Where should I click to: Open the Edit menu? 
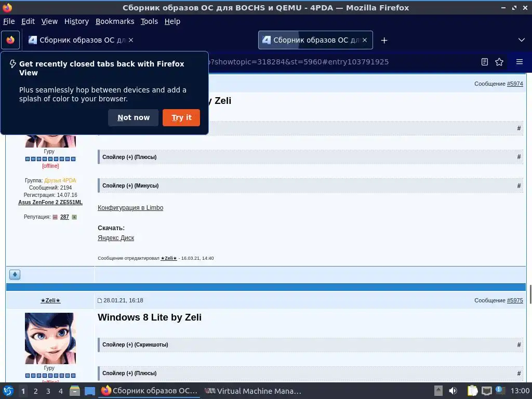28,21
